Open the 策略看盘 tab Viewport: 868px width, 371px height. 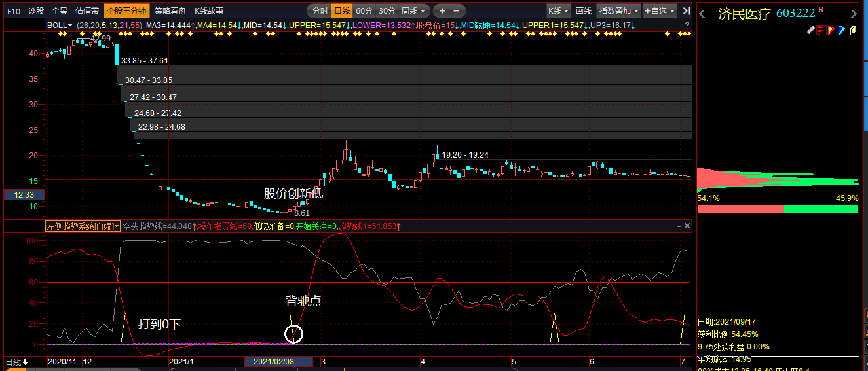click(170, 11)
